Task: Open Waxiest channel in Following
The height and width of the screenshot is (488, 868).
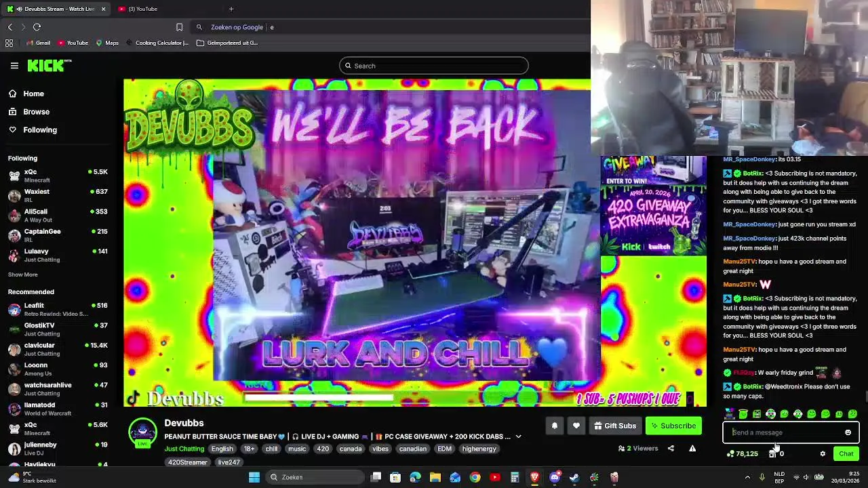Action: 58,195
